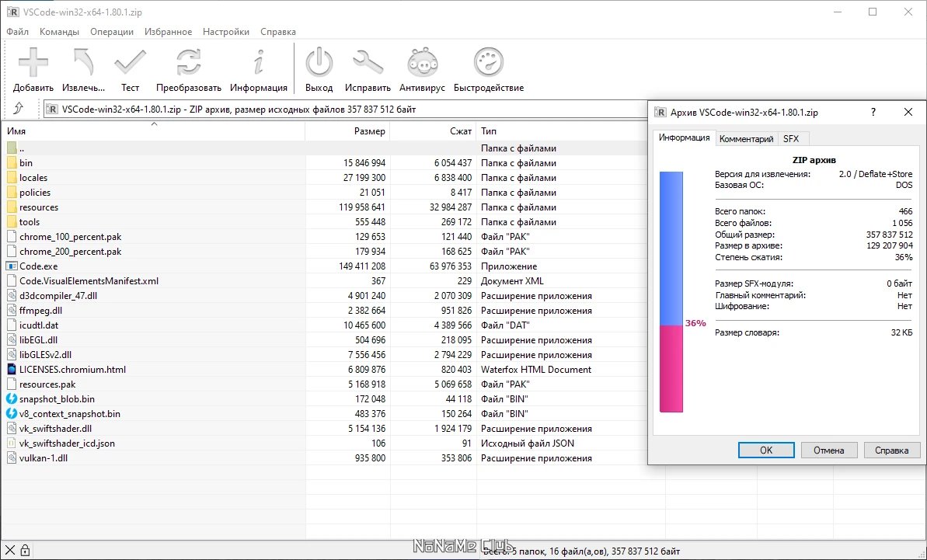Click the archive path address field
This screenshot has height=560, width=927.
click(346, 110)
